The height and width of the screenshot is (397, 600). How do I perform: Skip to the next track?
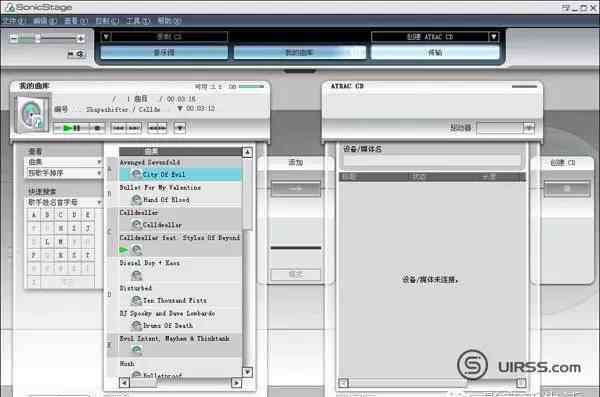[134, 128]
